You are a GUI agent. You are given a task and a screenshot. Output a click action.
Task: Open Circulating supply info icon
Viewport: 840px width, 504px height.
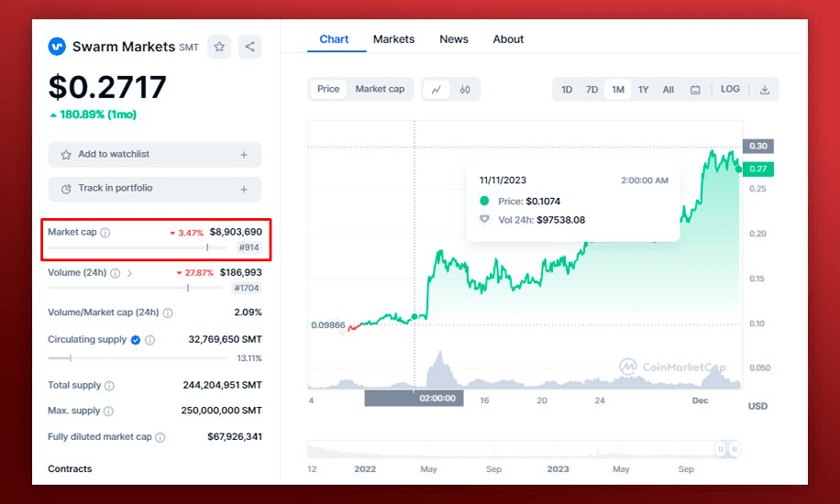pyautogui.click(x=150, y=340)
